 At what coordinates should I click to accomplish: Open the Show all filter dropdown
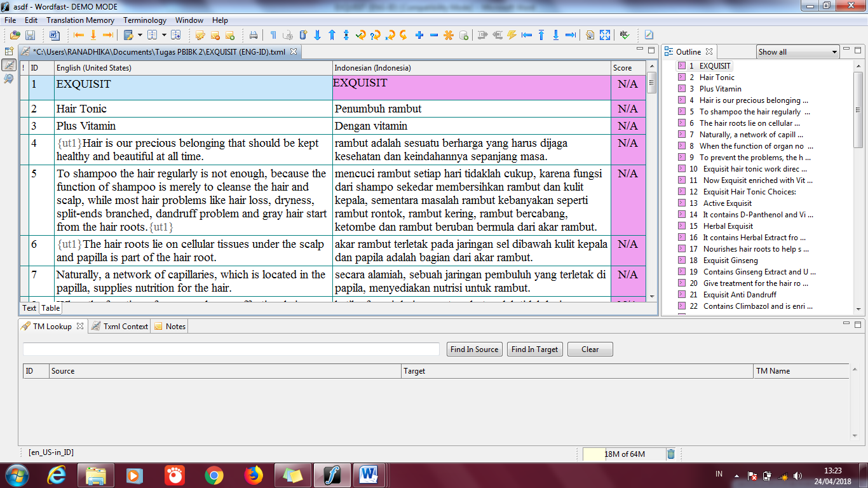point(798,52)
